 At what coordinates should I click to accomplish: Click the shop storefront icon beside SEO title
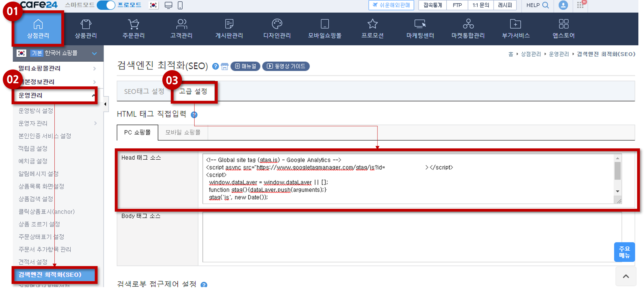(x=225, y=66)
